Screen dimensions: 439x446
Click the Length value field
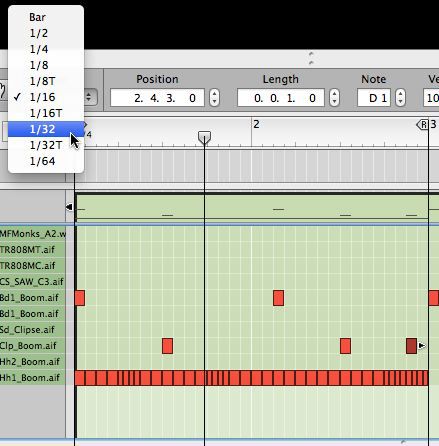[281, 98]
